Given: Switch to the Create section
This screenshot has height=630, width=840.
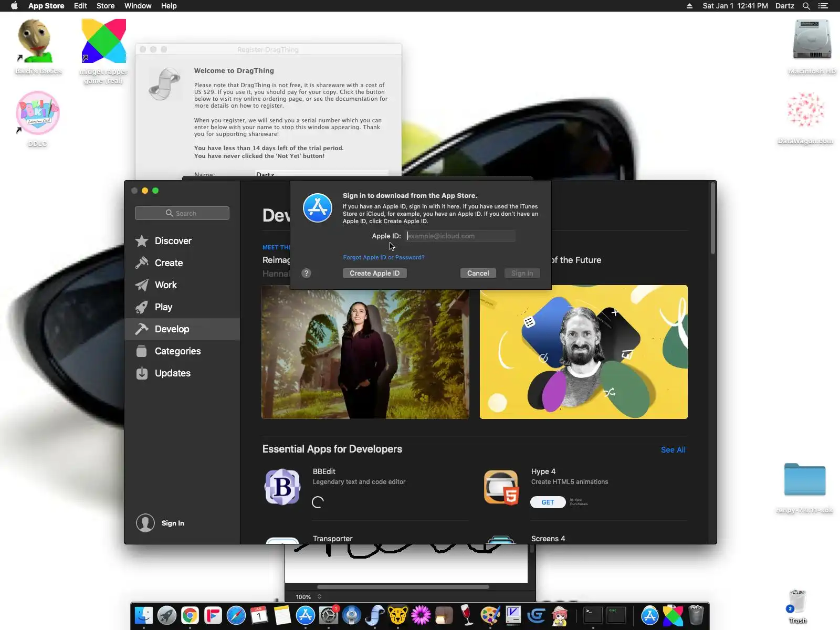Looking at the screenshot, I should tap(182, 263).
